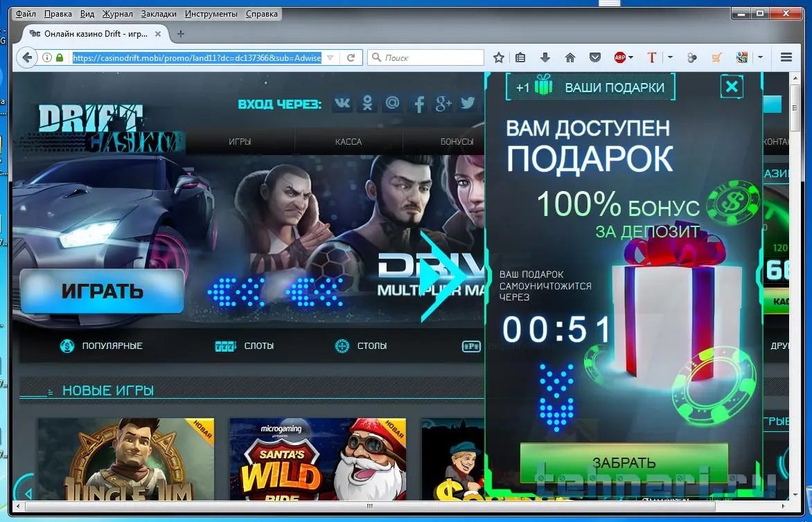Click the Adblock Plus ABP icon
The height and width of the screenshot is (522, 812).
620,57
